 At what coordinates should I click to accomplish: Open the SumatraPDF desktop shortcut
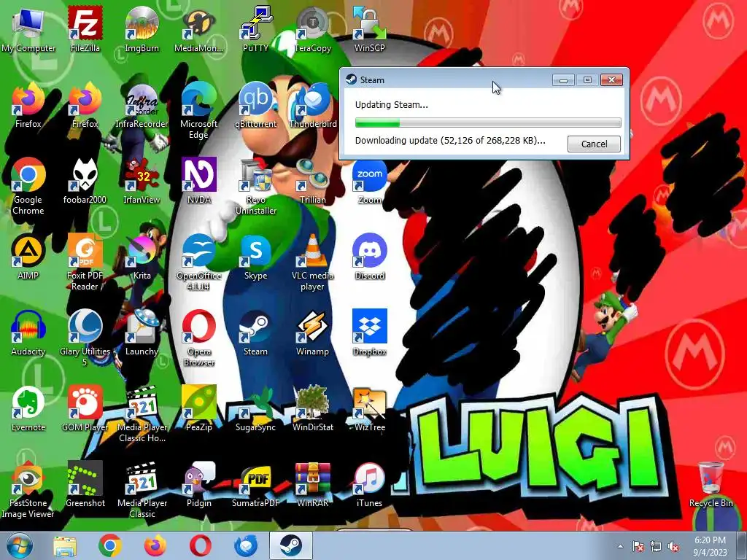tap(255, 484)
